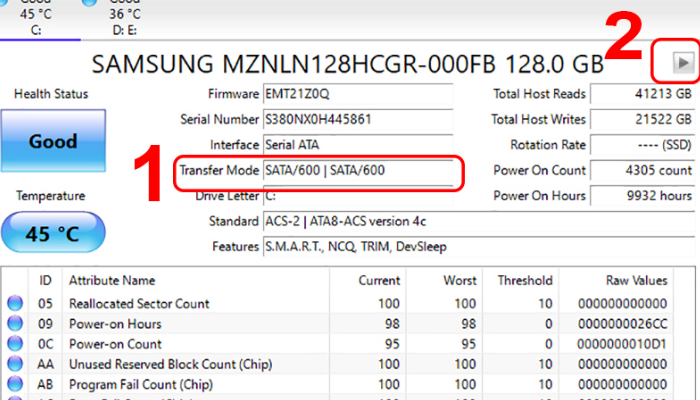
Task: Click the Features field listing S.M.A.R.T., NCQ
Action: coord(475,246)
